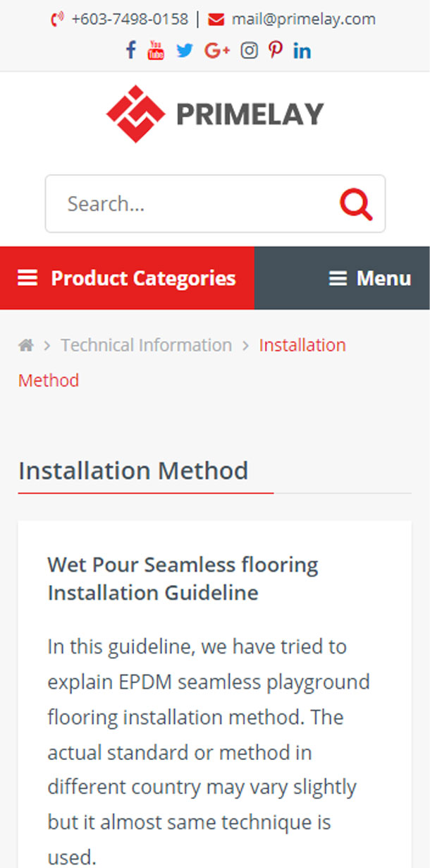Click the red mail envelope icon
Image resolution: width=430 pixels, height=868 pixels.
[216, 19]
